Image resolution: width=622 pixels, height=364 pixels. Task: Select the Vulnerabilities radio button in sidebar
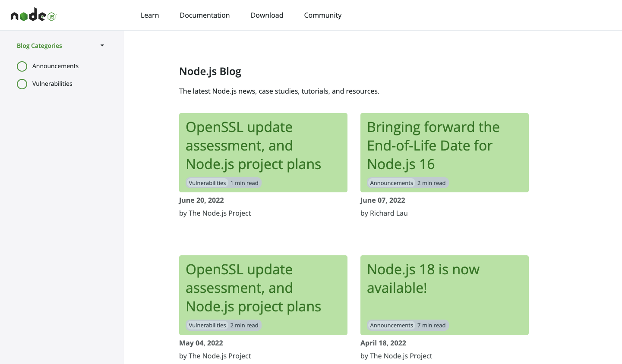point(22,84)
